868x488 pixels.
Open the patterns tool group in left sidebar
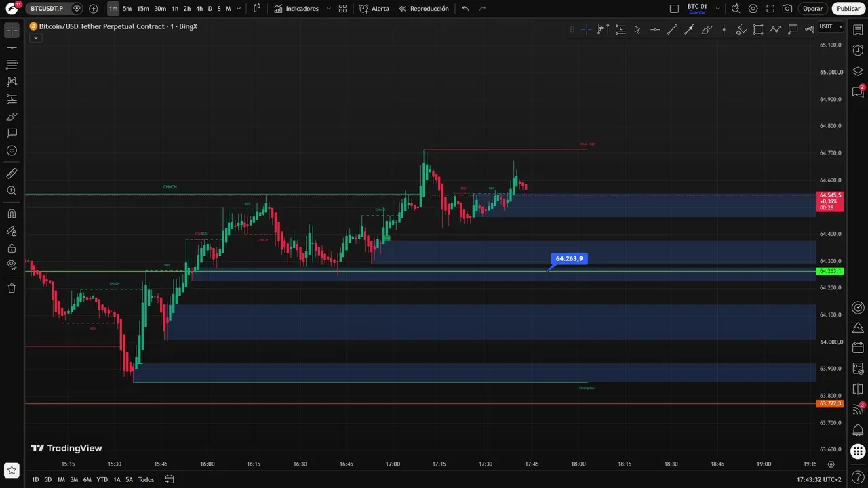12,81
